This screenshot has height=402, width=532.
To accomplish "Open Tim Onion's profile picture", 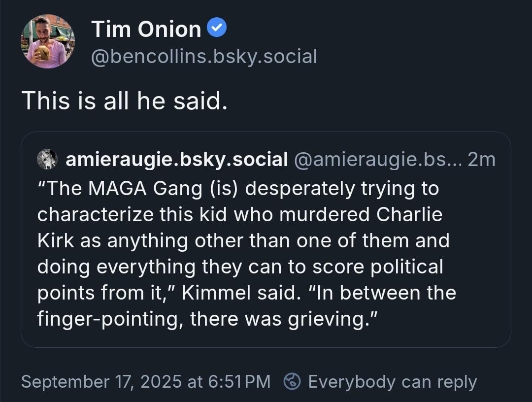I will pyautogui.click(x=48, y=41).
